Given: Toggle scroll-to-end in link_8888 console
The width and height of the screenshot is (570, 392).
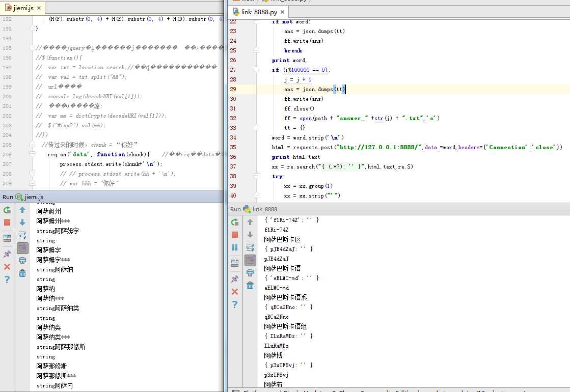Looking at the screenshot, I should [x=250, y=260].
